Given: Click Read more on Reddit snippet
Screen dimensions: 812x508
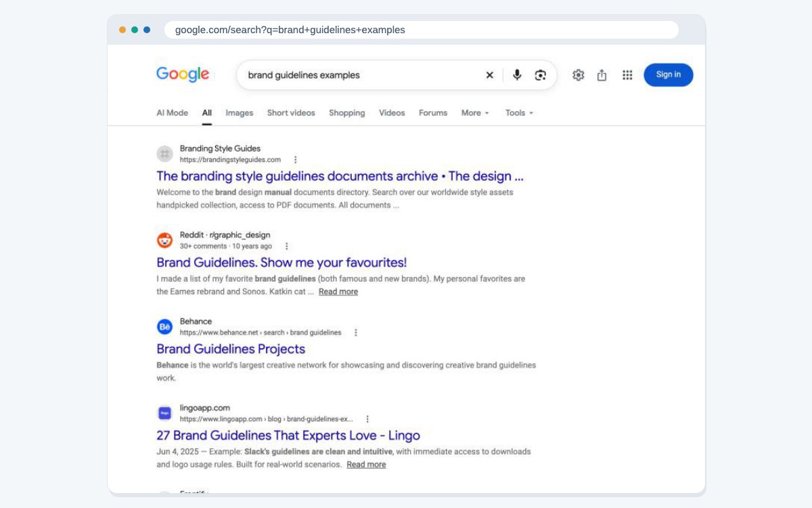Looking at the screenshot, I should (x=338, y=292).
